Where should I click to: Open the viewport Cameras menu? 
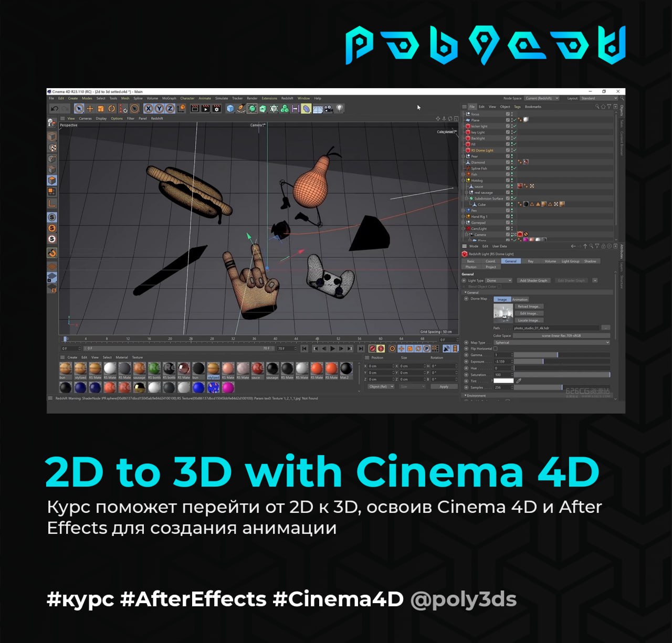(x=85, y=119)
